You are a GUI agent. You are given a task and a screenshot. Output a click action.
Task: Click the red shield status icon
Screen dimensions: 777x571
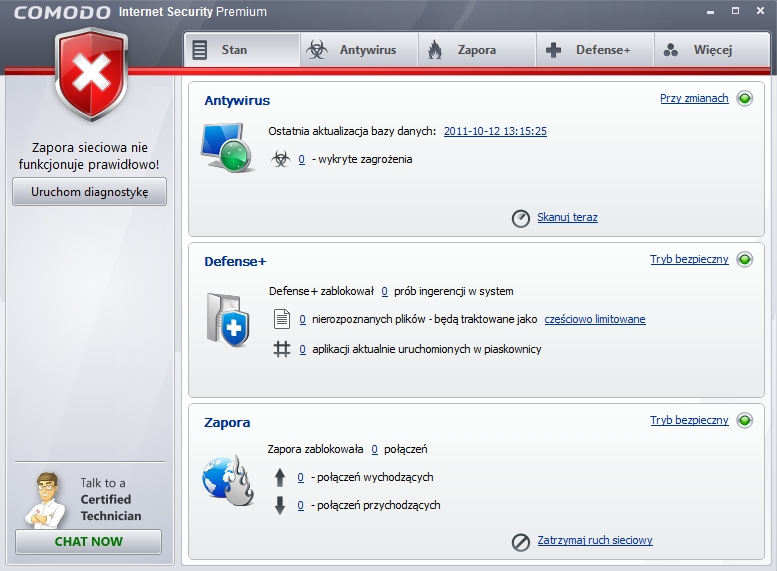pos(91,73)
